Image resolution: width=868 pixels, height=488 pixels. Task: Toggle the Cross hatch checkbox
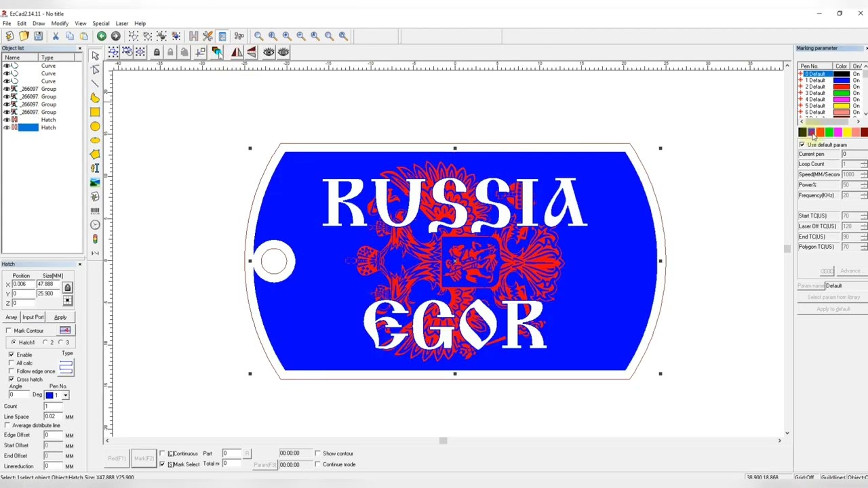12,380
